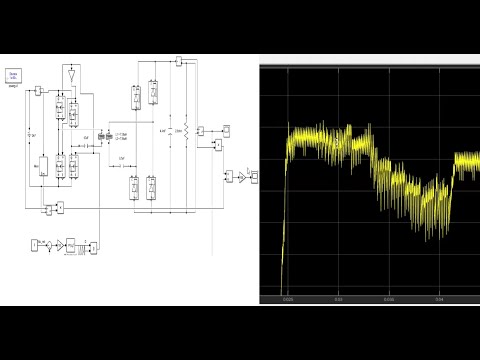Select the right coupled inductor coil
The width and height of the screenshot is (480, 360).
click(109, 136)
